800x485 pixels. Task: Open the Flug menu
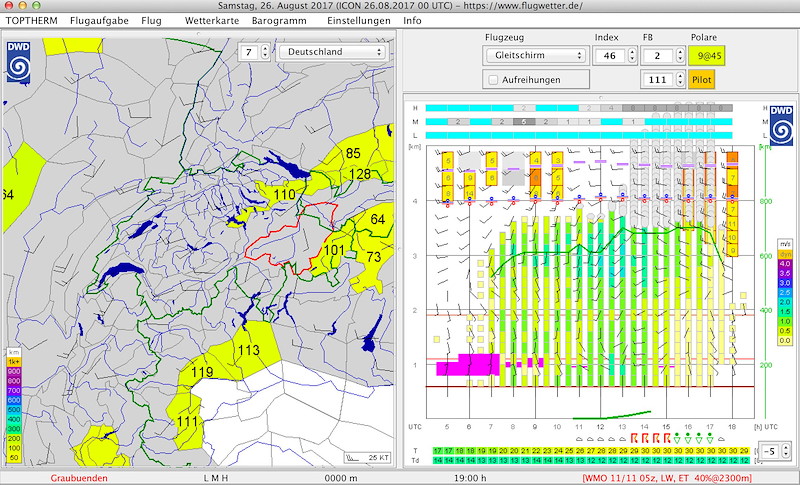point(152,21)
